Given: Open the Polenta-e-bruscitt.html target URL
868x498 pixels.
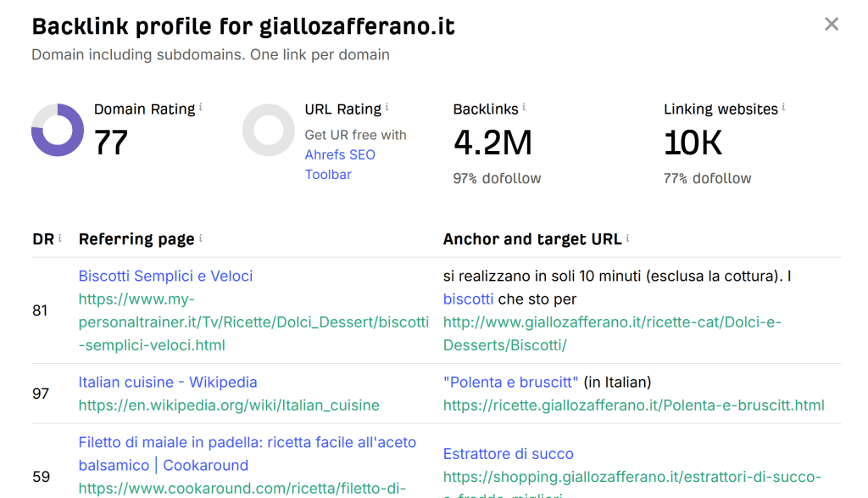Looking at the screenshot, I should [634, 406].
